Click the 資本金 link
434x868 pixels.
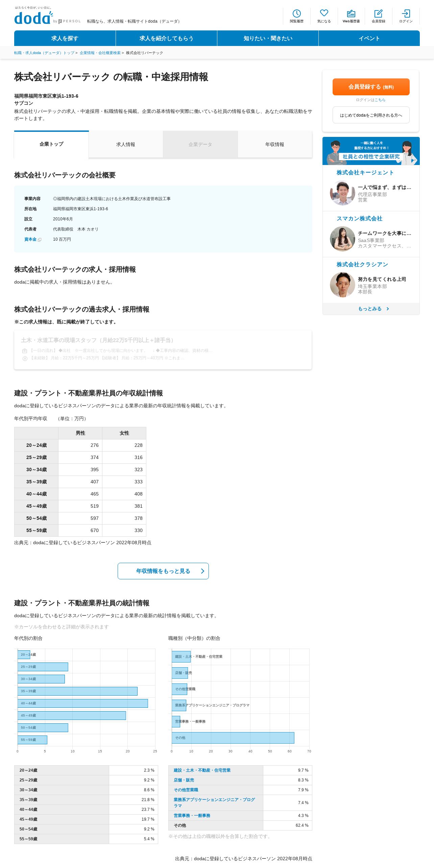pyautogui.click(x=30, y=239)
